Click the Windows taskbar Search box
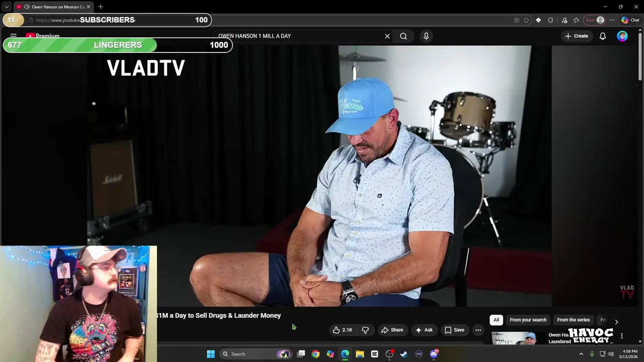This screenshot has width=644, height=362. pos(256,354)
